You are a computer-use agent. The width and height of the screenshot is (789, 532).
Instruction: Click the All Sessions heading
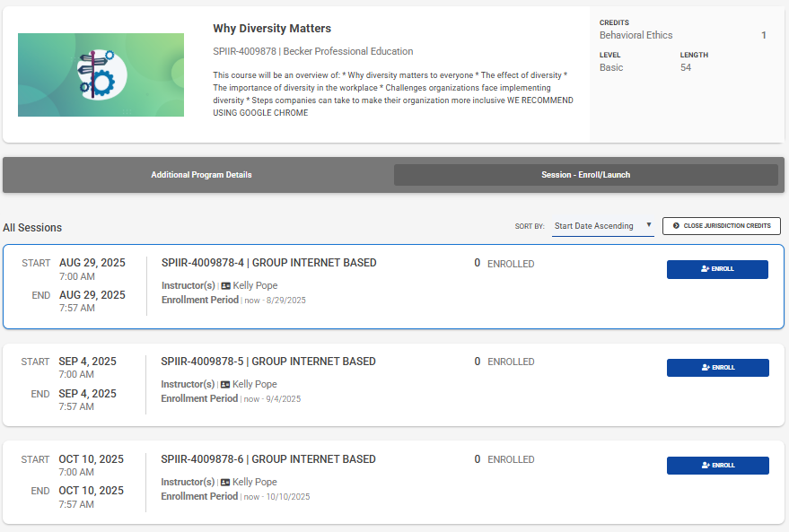32,228
